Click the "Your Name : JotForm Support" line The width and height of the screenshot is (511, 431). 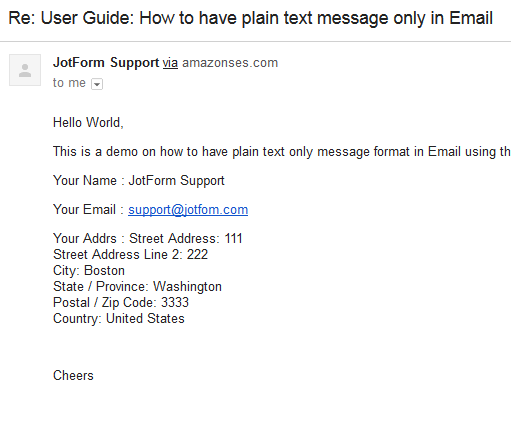[x=139, y=181]
